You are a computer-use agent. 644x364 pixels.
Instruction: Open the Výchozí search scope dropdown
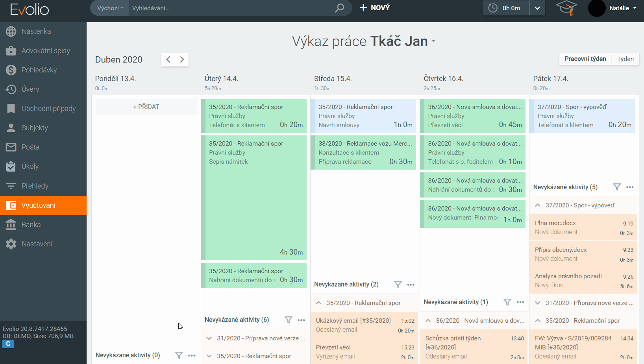110,8
